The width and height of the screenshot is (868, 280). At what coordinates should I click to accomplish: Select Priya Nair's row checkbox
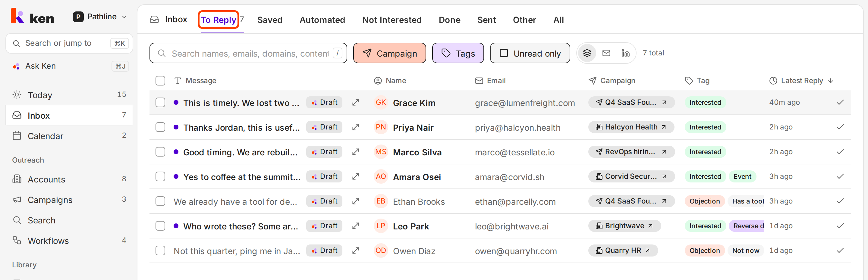[x=160, y=127]
